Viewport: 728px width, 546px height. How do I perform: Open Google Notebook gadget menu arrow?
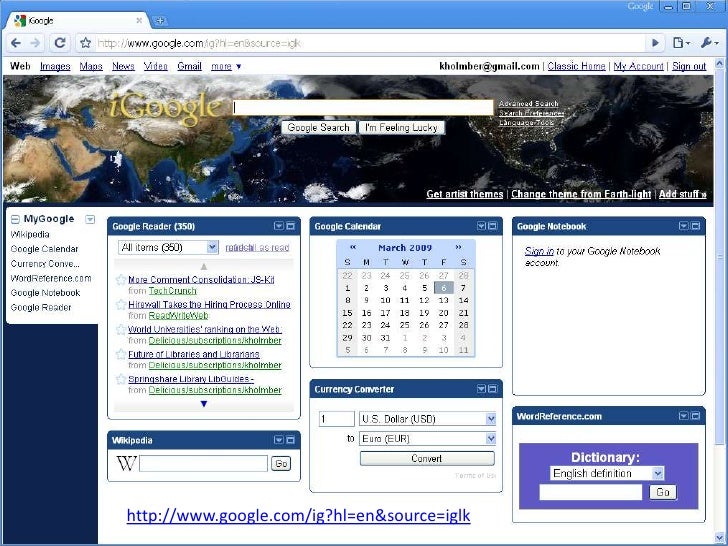coord(683,226)
